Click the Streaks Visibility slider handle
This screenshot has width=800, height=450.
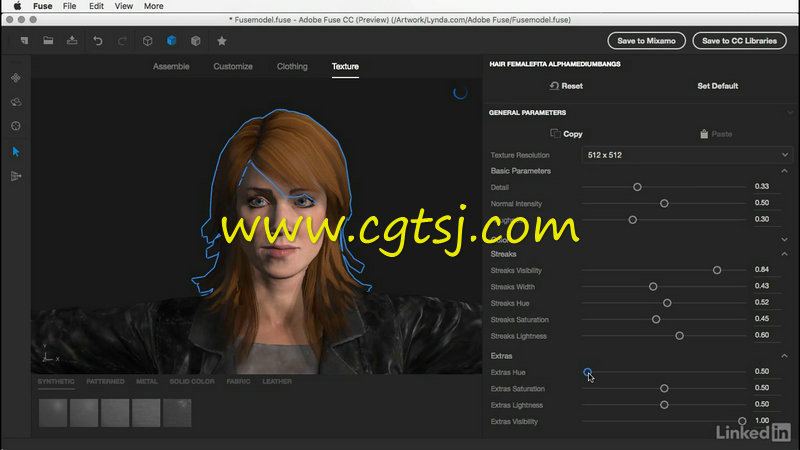pyautogui.click(x=717, y=270)
